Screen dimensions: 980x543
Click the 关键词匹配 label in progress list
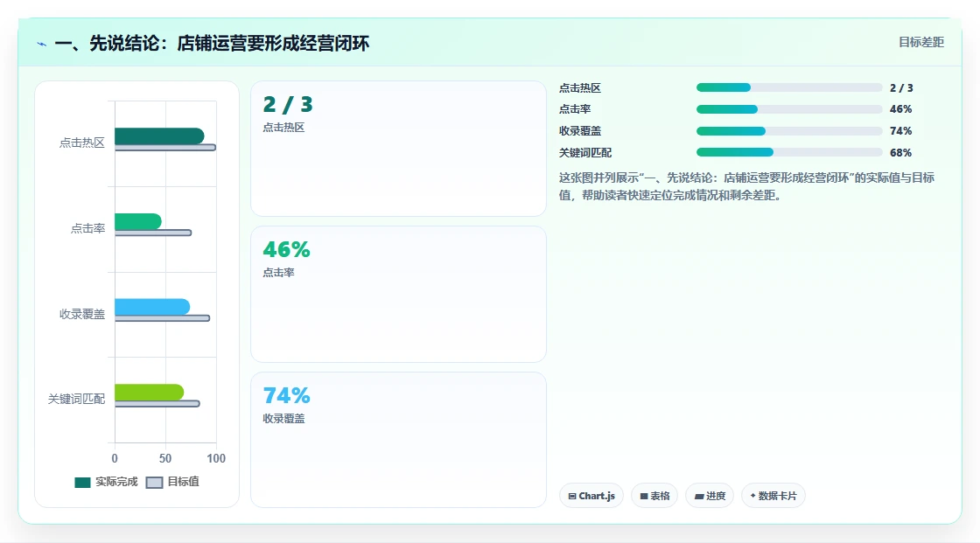(x=585, y=152)
